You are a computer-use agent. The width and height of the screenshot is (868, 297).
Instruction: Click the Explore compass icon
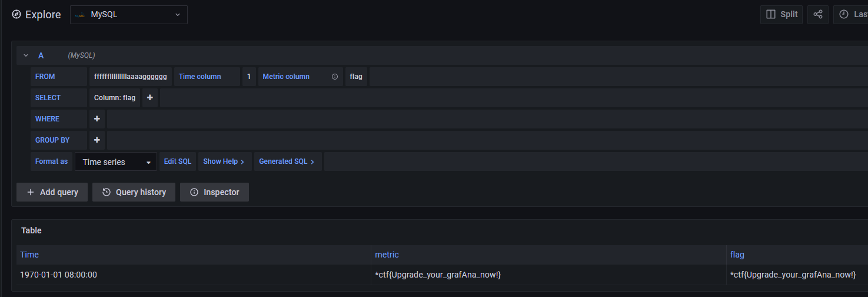click(x=16, y=15)
